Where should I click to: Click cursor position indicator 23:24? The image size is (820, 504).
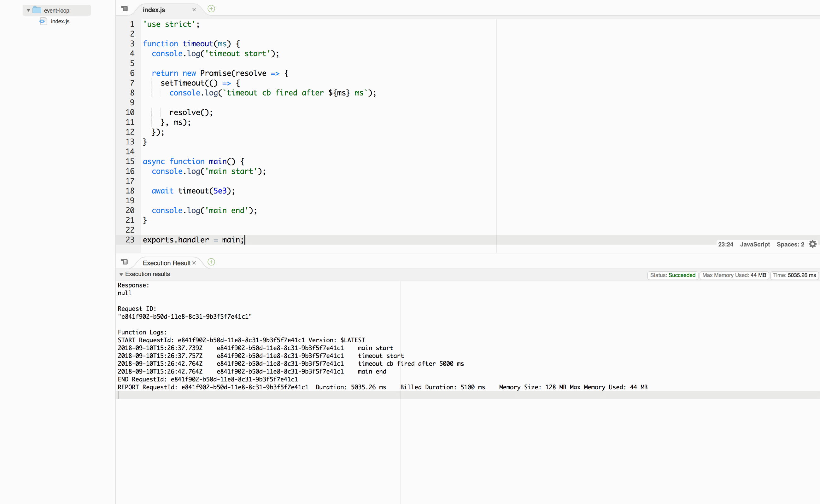(725, 244)
